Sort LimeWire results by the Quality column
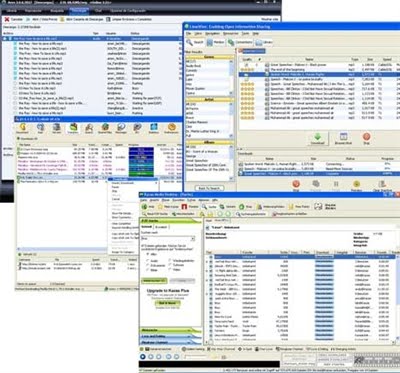Image resolution: width=400 pixels, height=373 pixels. (x=247, y=59)
